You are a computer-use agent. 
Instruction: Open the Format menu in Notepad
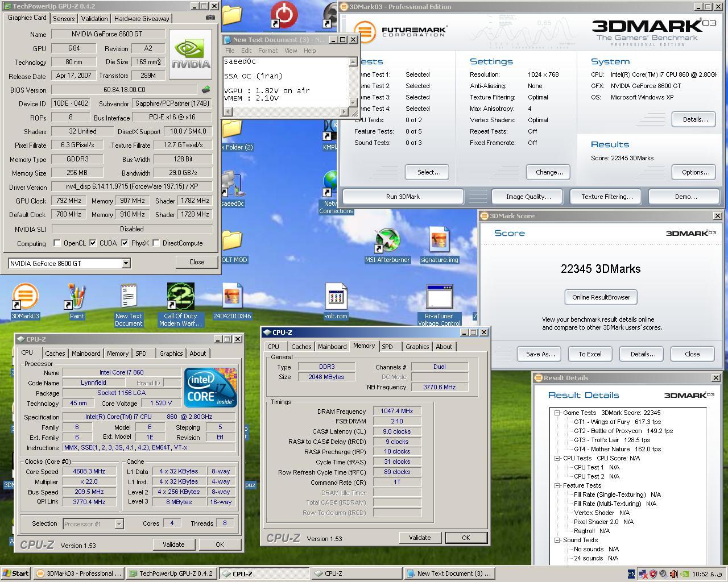click(267, 51)
